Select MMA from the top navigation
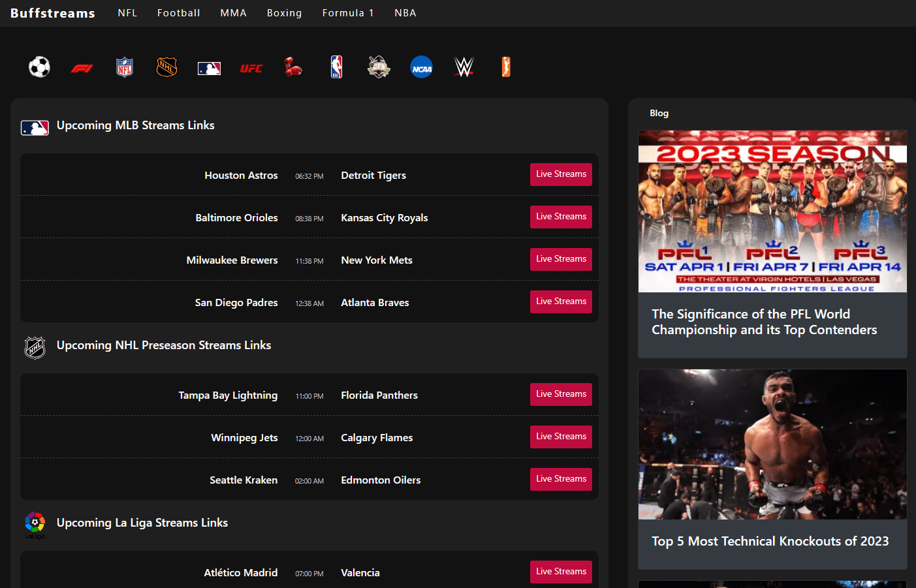916x588 pixels. coord(233,12)
